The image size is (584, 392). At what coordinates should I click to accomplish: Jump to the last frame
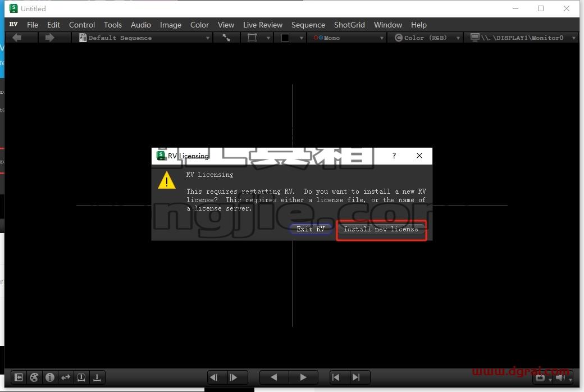pos(356,377)
